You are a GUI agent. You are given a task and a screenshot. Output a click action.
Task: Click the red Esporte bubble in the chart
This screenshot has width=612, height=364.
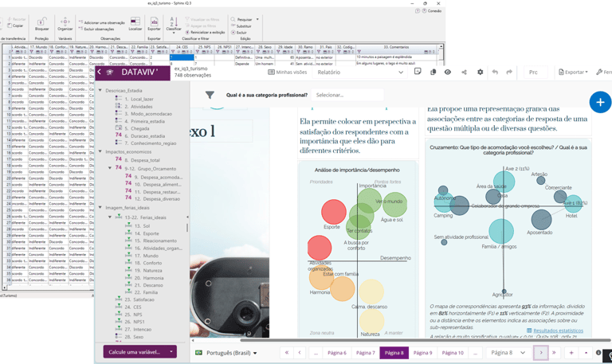[x=334, y=211]
